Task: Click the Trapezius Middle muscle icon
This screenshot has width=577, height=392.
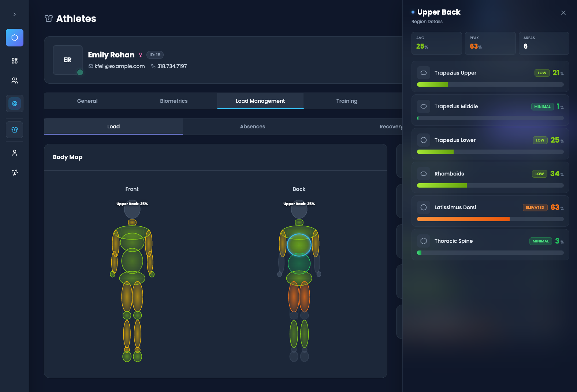Action: click(x=424, y=106)
